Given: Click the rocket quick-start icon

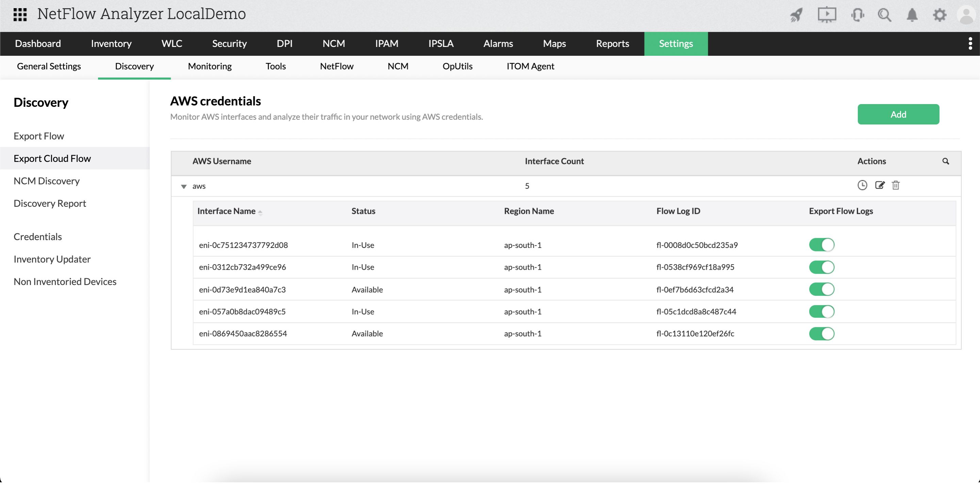Looking at the screenshot, I should tap(796, 15).
